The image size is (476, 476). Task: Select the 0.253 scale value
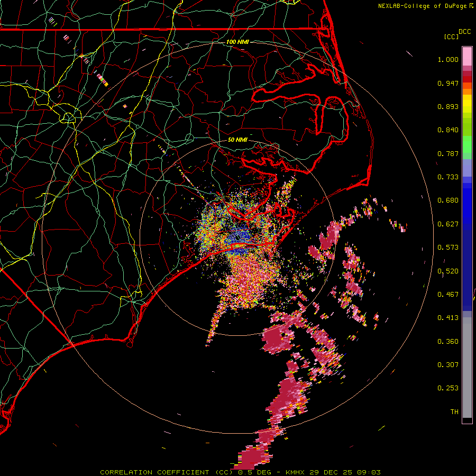(x=448, y=388)
